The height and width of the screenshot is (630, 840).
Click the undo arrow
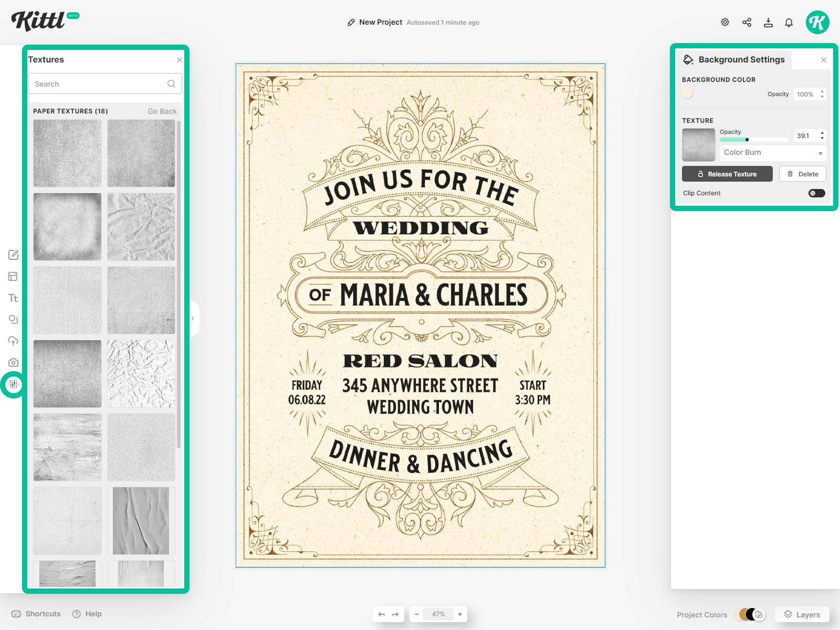tap(382, 614)
